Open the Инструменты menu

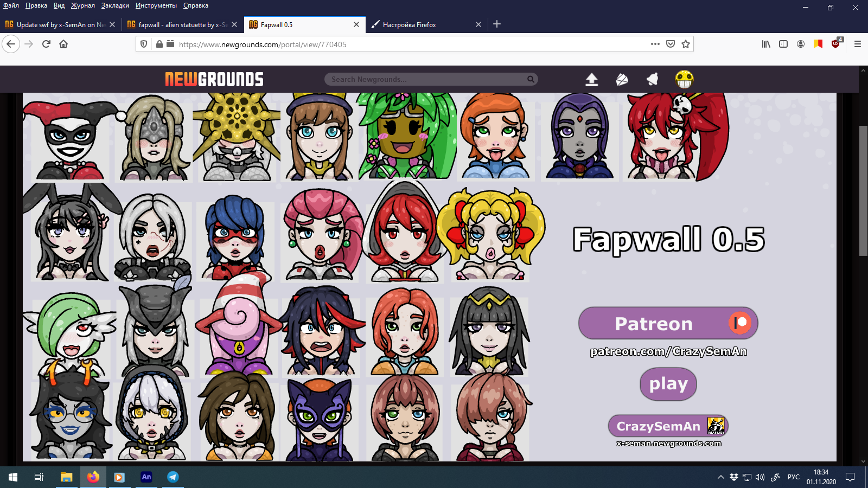(x=156, y=5)
